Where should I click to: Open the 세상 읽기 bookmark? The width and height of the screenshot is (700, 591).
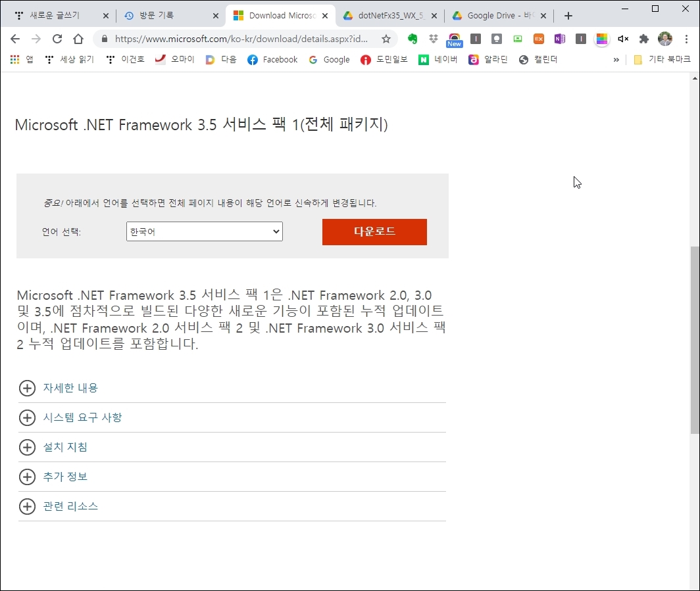pyautogui.click(x=69, y=59)
